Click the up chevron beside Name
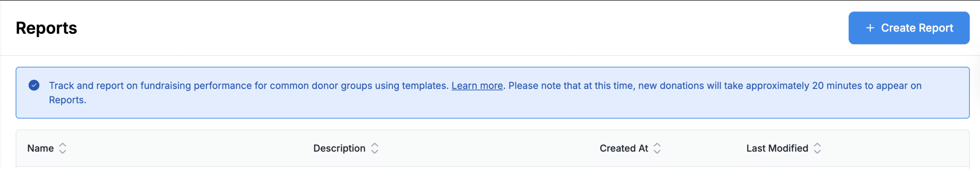Screen dimensions: 980x169 pyautogui.click(x=63, y=145)
